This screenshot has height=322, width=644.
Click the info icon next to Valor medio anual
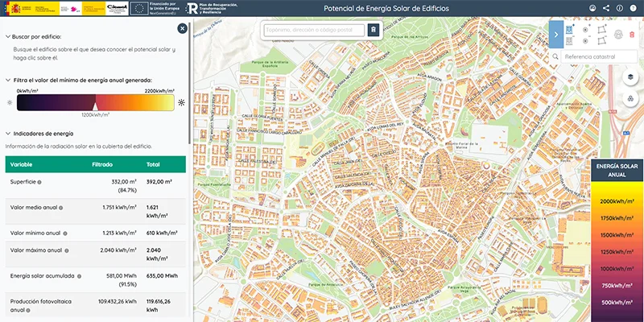click(61, 208)
